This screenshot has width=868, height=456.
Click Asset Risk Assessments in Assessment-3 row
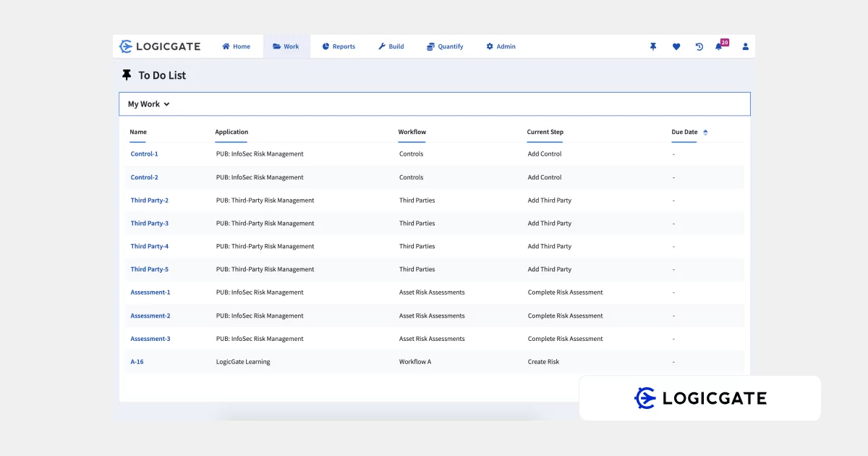[432, 339]
